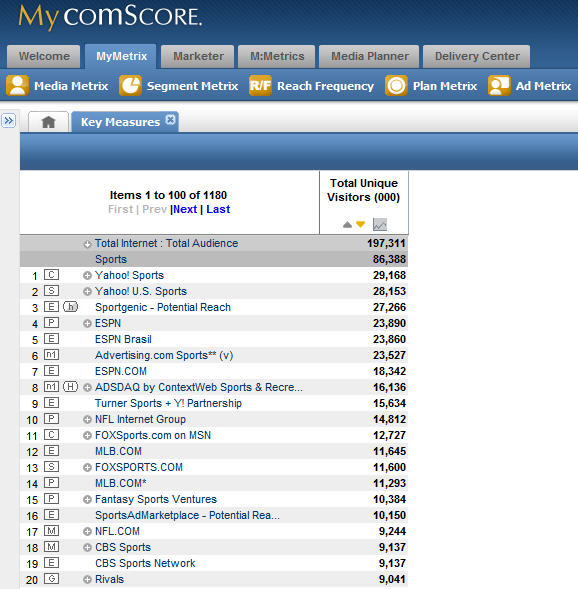Open the Segment Metrix pie icon
578x589 pixels.
point(130,86)
